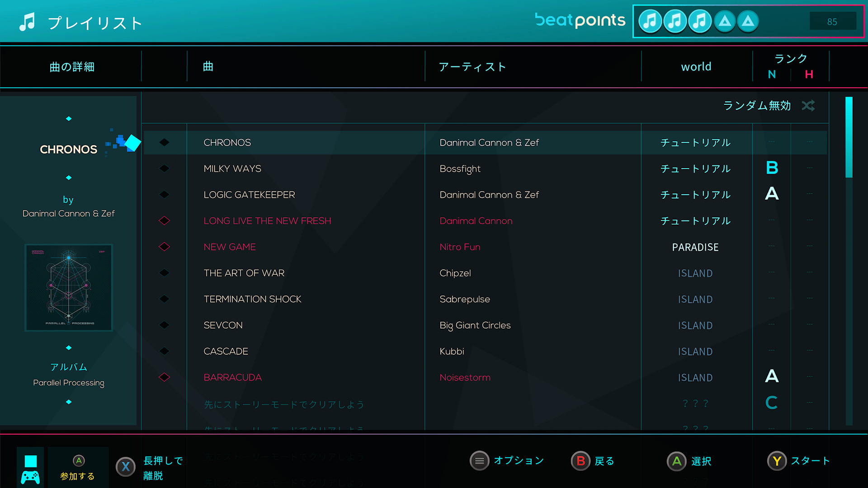Click the アーティスト column header
The height and width of the screenshot is (488, 868).
[x=472, y=67]
